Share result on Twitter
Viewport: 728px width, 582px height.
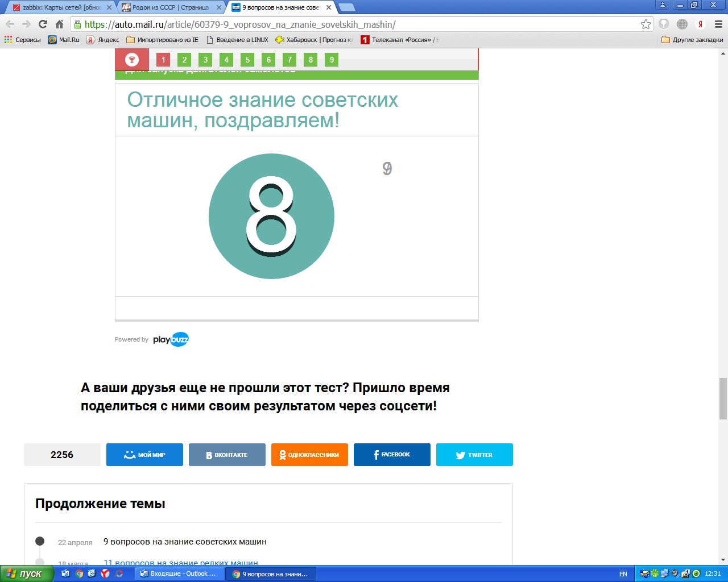pyautogui.click(x=474, y=455)
